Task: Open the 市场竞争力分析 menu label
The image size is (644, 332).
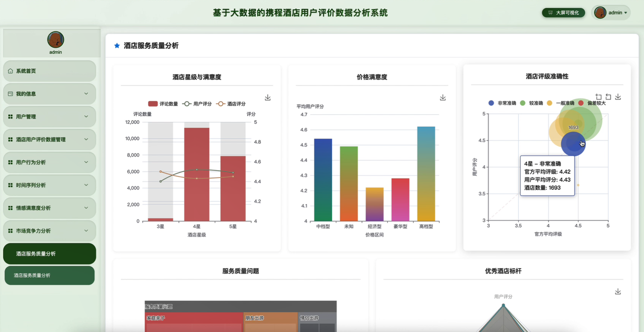Action: point(34,231)
